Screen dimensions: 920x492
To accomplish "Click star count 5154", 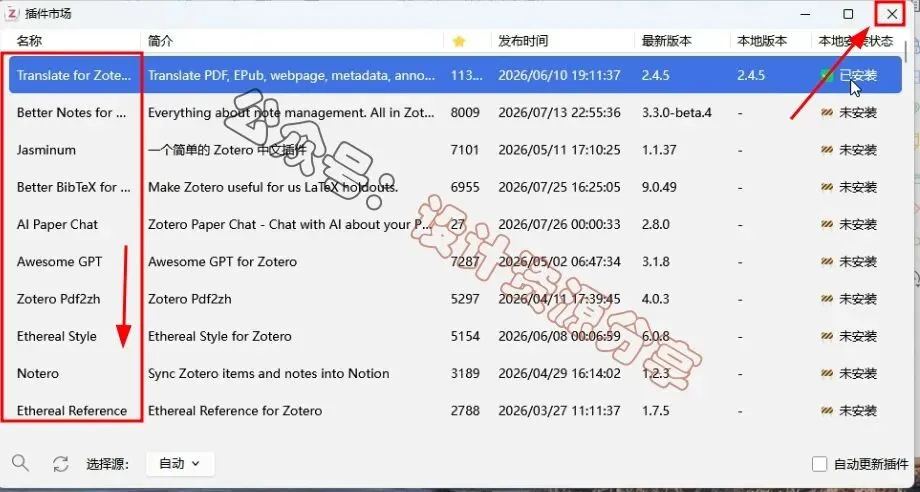I will point(465,336).
